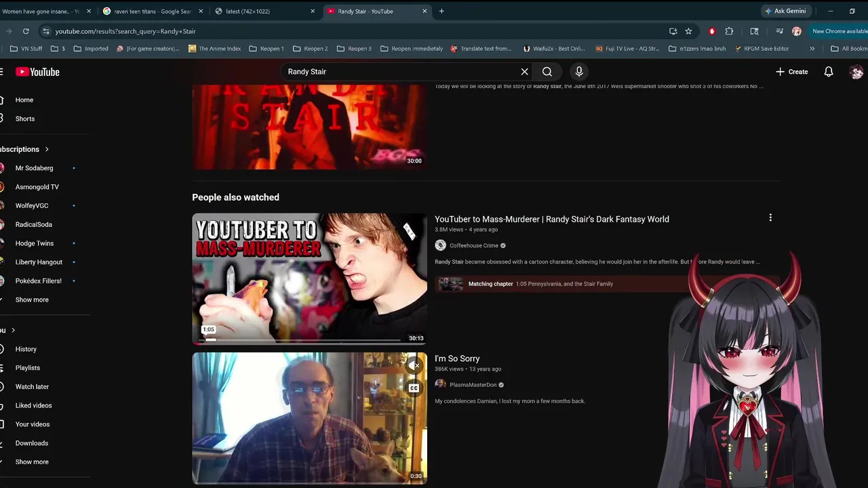The height and width of the screenshot is (488, 868).
Task: Toggle captions CC on I'm So Sorry preview
Action: click(414, 388)
